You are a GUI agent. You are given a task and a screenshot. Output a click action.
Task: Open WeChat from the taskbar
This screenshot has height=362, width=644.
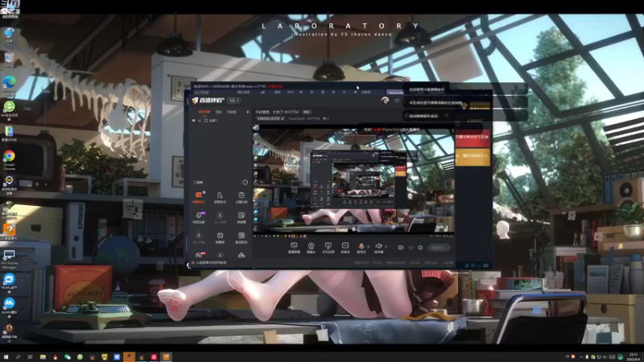point(68,357)
